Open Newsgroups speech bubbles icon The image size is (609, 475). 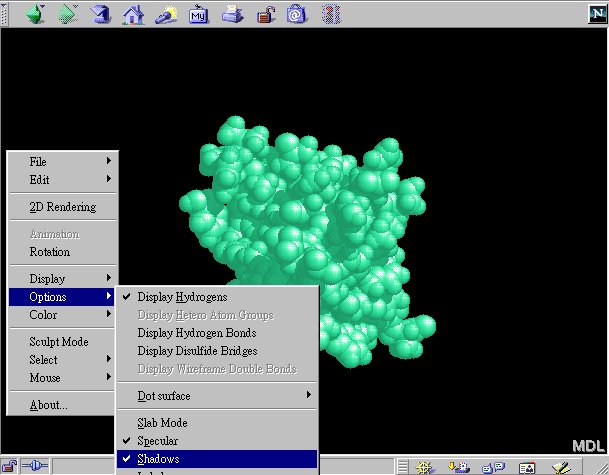[493, 466]
